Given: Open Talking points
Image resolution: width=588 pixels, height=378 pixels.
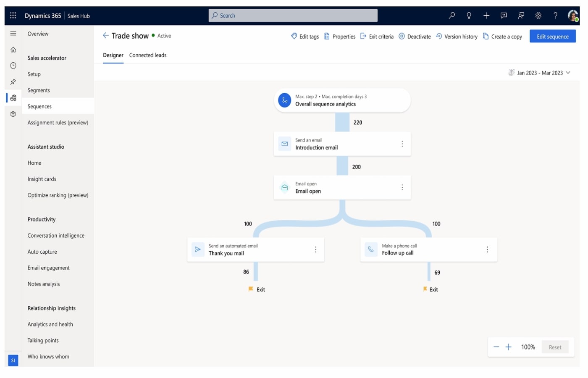Looking at the screenshot, I should pyautogui.click(x=43, y=341).
